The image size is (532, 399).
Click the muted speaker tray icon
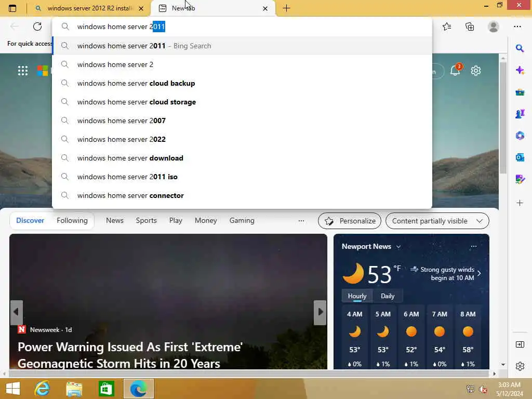pyautogui.click(x=483, y=389)
